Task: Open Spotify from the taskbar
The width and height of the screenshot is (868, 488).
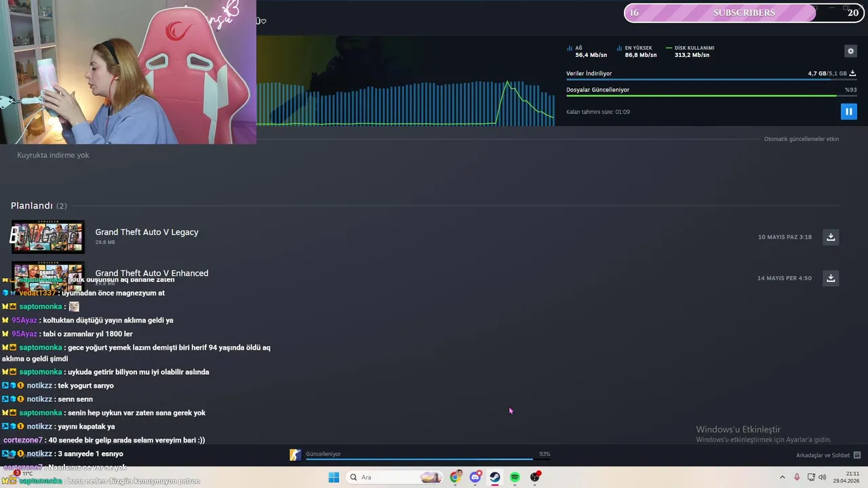Action: click(515, 477)
